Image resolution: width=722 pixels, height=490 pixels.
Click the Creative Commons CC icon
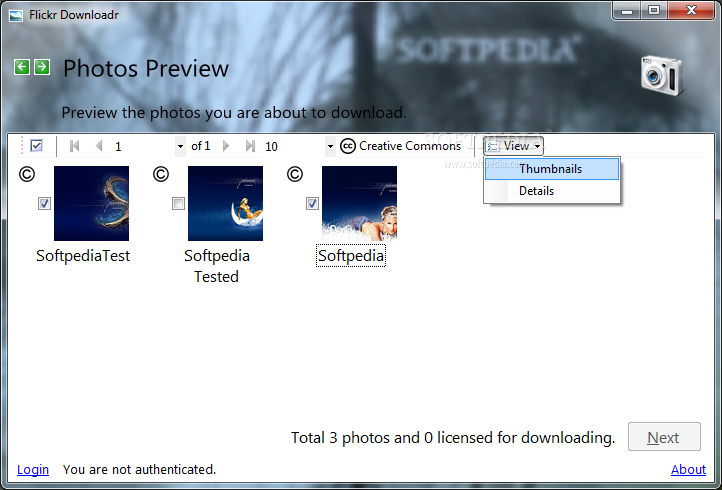pos(348,146)
